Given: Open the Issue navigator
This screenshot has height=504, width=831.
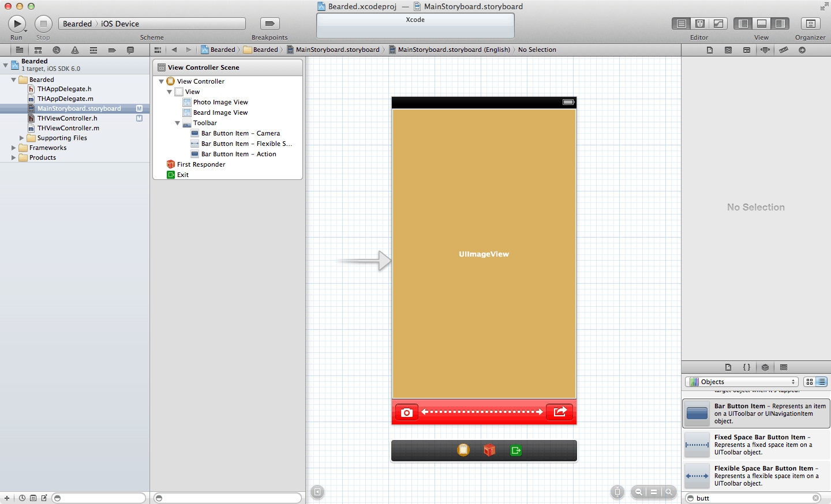Looking at the screenshot, I should tap(75, 50).
